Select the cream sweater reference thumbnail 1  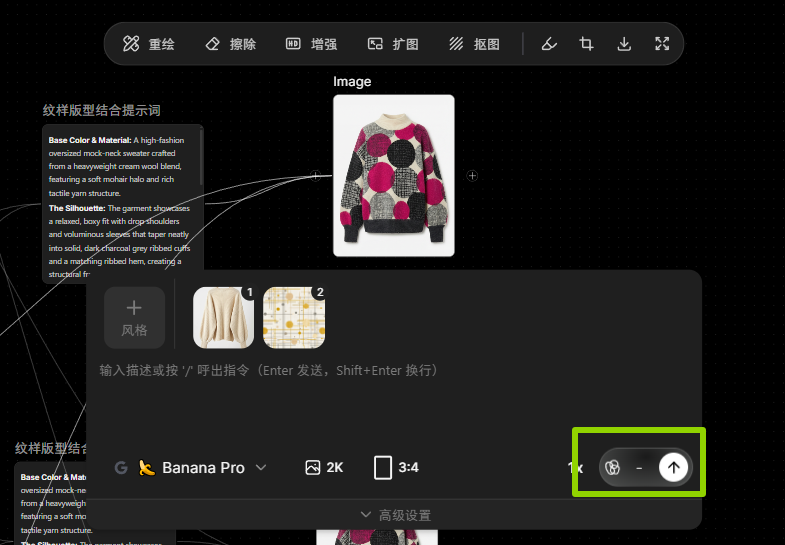click(223, 317)
